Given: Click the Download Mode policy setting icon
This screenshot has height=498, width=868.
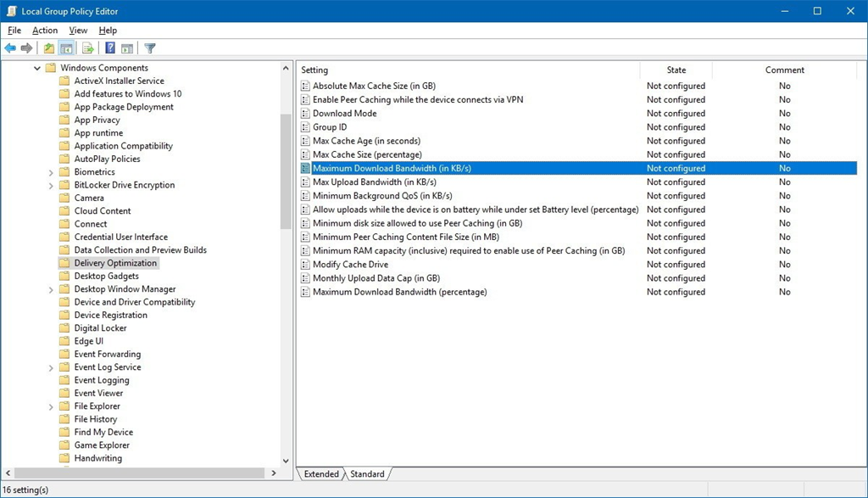Looking at the screenshot, I should tap(306, 114).
